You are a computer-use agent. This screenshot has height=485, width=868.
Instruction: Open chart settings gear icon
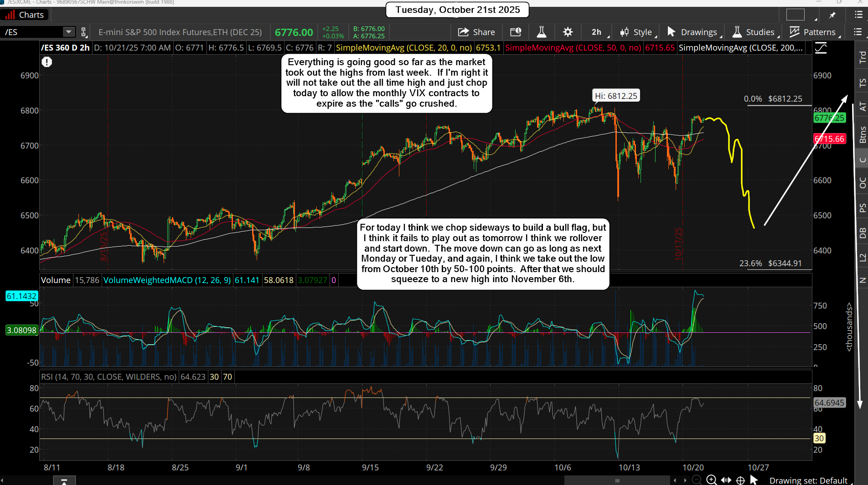click(x=568, y=32)
